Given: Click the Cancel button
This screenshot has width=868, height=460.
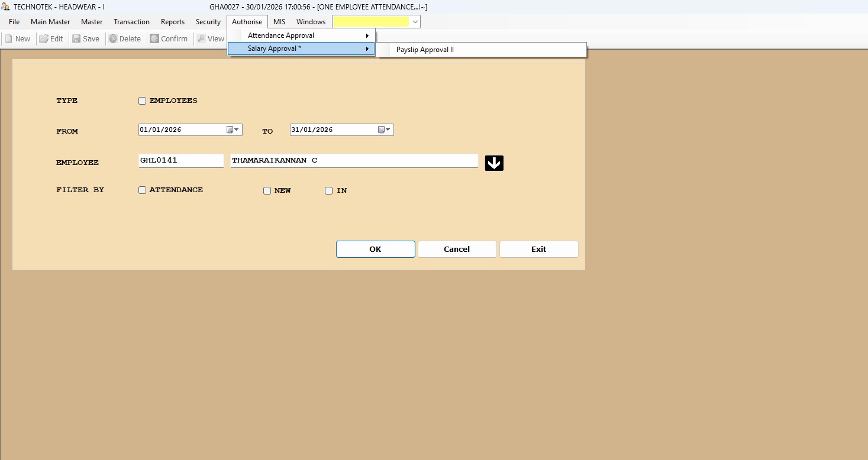Looking at the screenshot, I should 457,250.
